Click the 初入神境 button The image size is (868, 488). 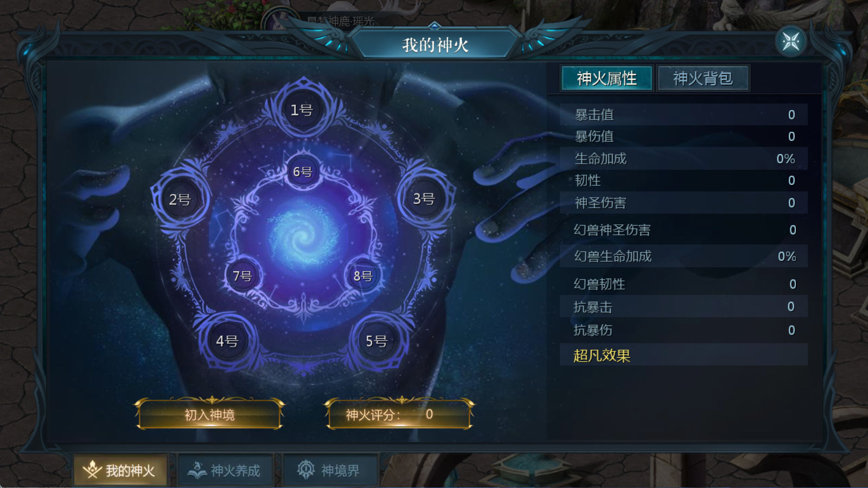(209, 415)
